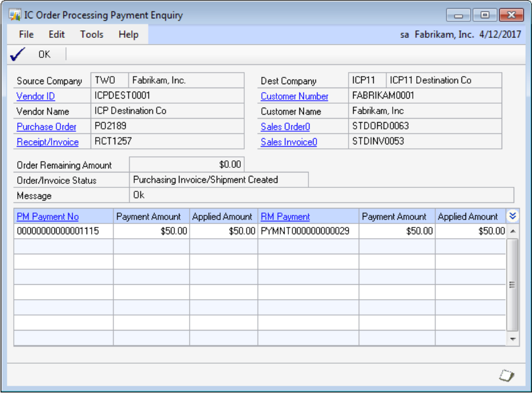Click the RM Payment column header link

[x=285, y=217]
